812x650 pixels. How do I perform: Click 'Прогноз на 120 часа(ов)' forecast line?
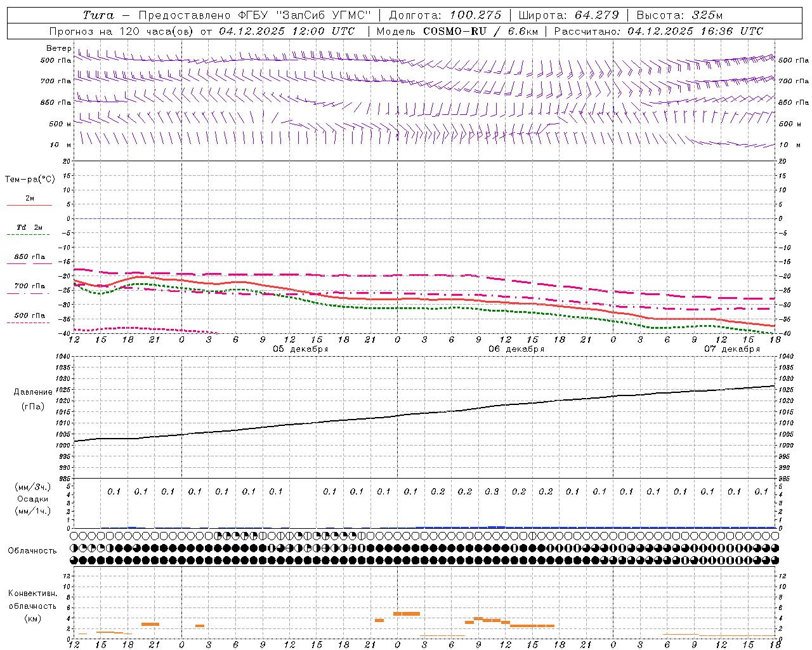click(121, 31)
